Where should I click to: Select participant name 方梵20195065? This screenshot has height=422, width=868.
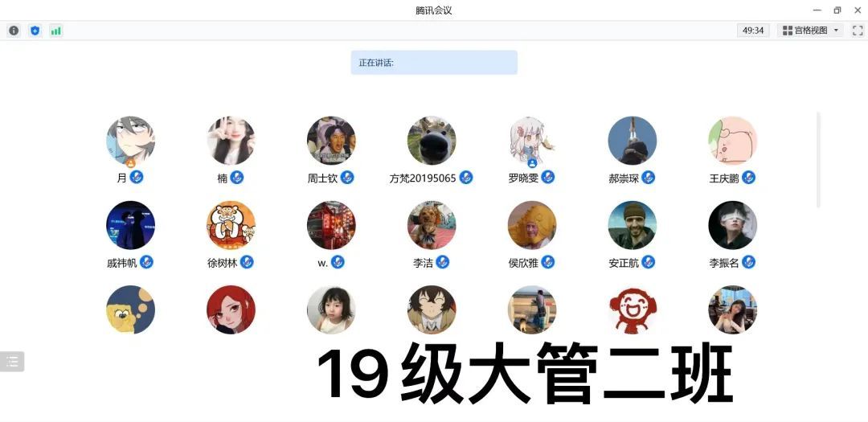(423, 178)
